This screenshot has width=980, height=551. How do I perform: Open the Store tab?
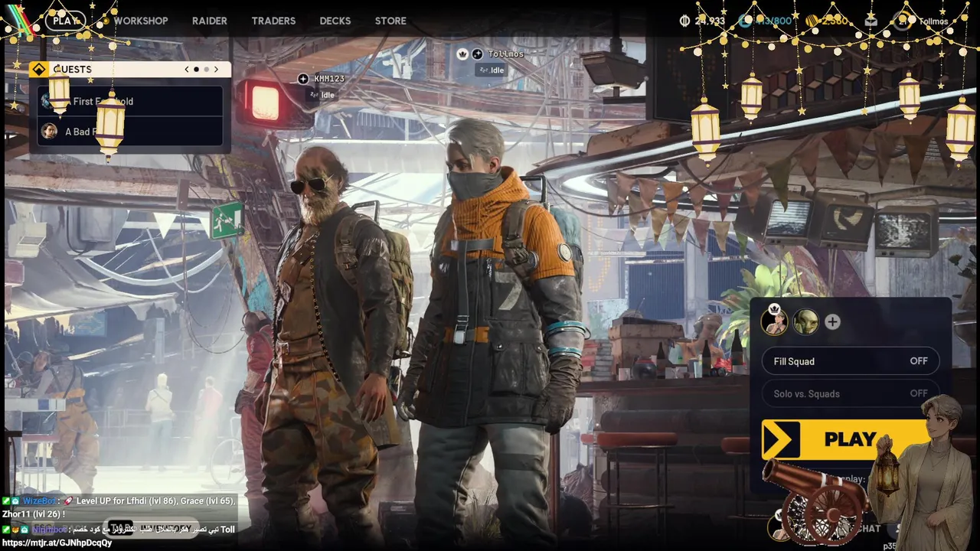coord(390,21)
